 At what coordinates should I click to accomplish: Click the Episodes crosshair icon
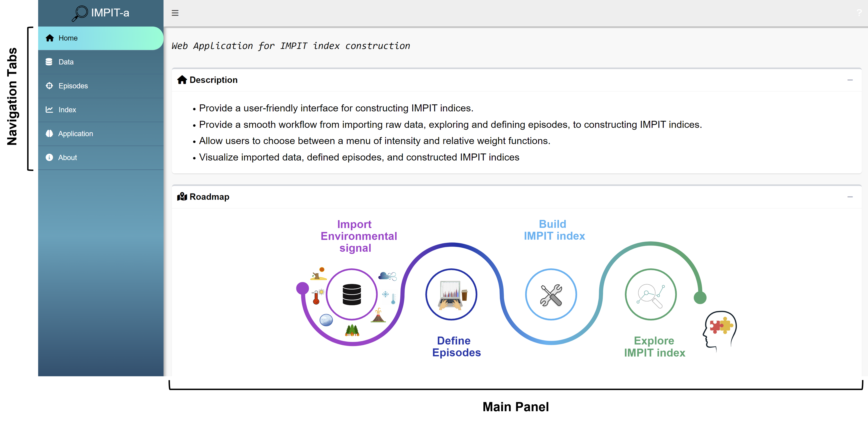click(49, 86)
